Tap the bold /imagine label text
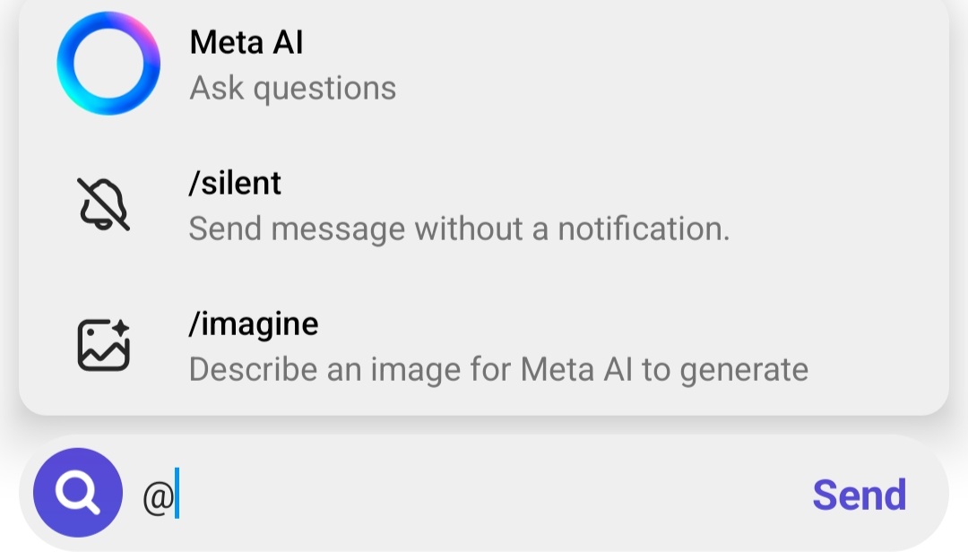This screenshot has width=968, height=560. click(254, 323)
